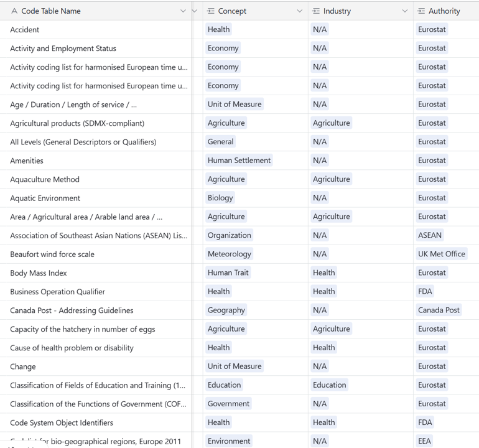Click the EEA authority tag

click(424, 441)
